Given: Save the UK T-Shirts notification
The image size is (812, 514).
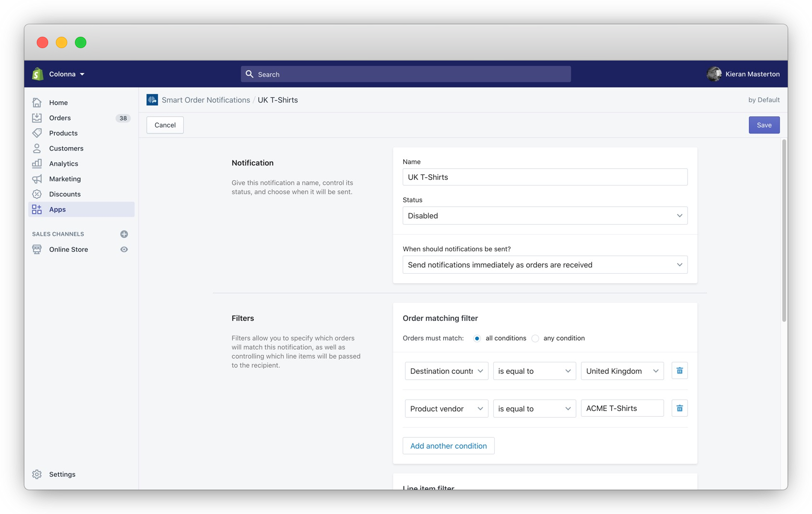Looking at the screenshot, I should 764,125.
